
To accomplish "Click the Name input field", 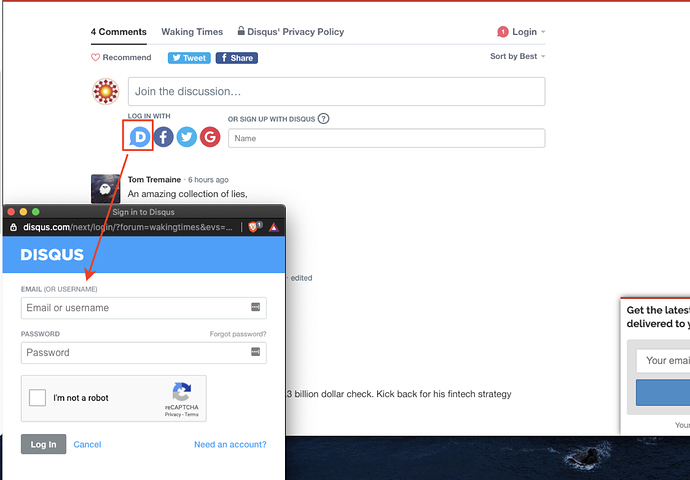I will (386, 138).
